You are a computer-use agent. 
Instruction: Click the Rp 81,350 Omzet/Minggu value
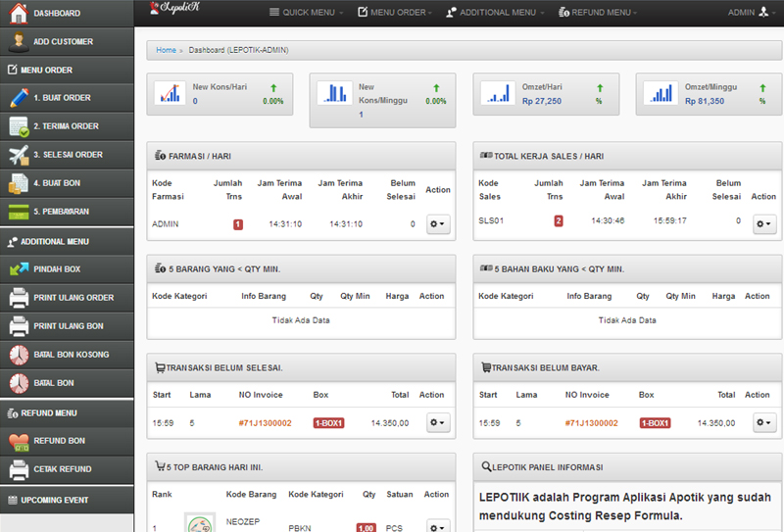click(705, 101)
